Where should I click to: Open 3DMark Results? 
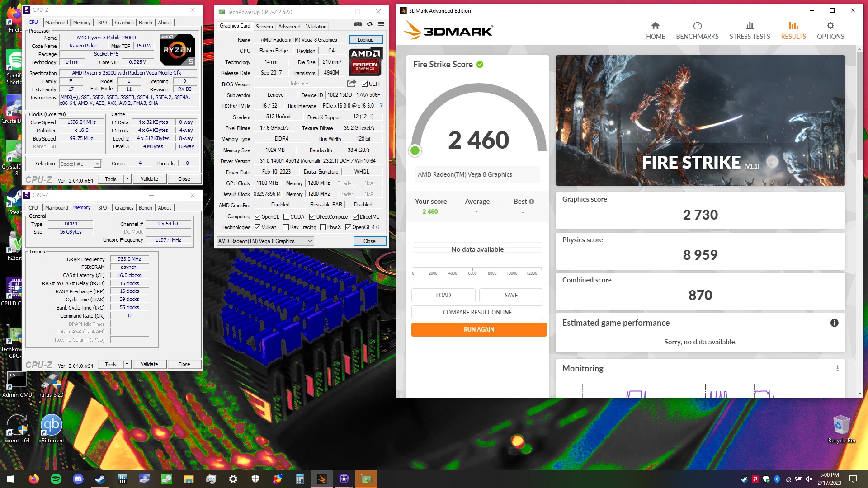793,31
